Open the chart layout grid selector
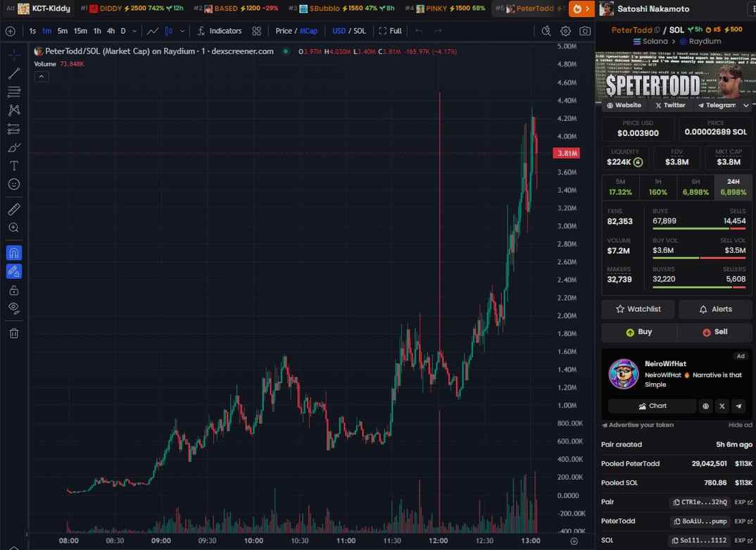The image size is (756, 550). coord(256,32)
